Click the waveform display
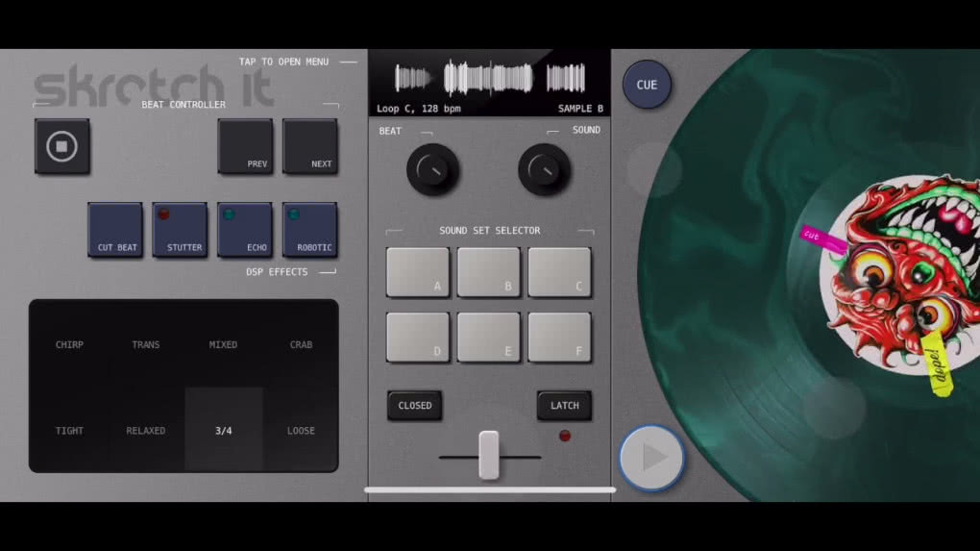 tap(489, 79)
